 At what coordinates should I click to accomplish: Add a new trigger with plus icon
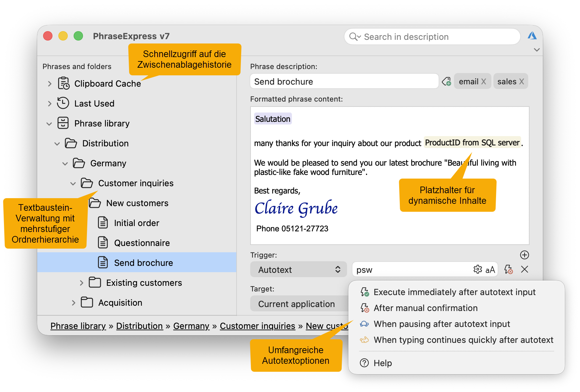pos(525,255)
